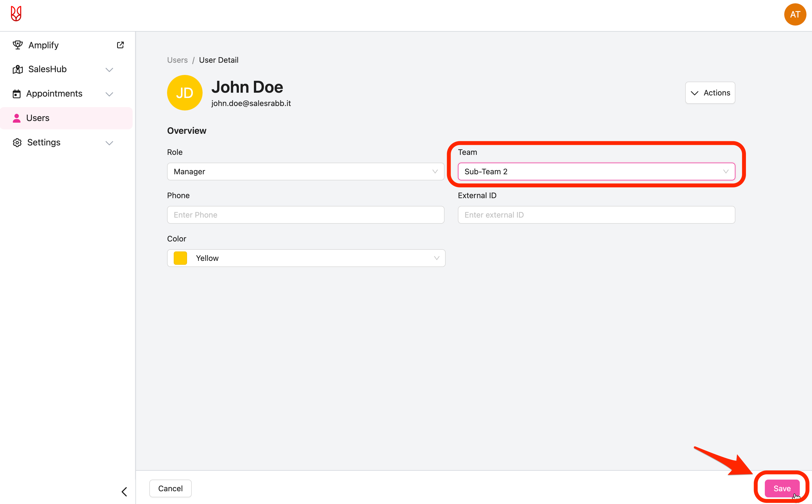Click the Appointments calendar icon
The height and width of the screenshot is (504, 812).
[x=17, y=94]
